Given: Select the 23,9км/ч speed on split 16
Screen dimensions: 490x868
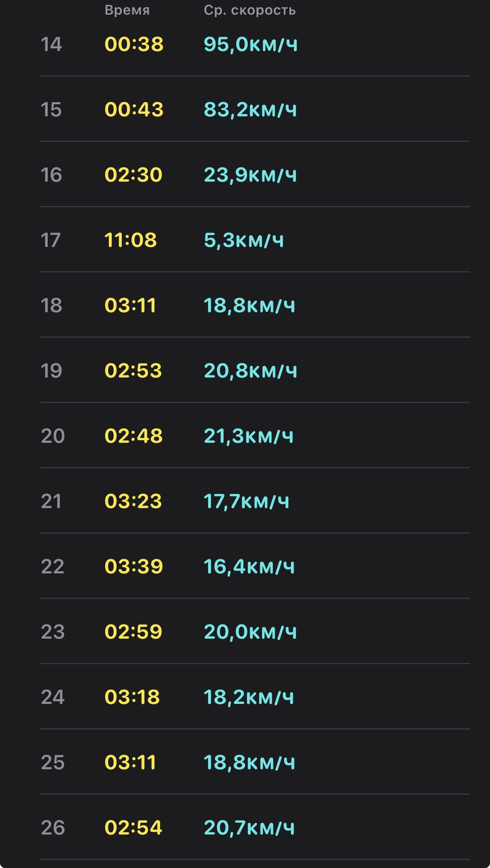Looking at the screenshot, I should 250,175.
